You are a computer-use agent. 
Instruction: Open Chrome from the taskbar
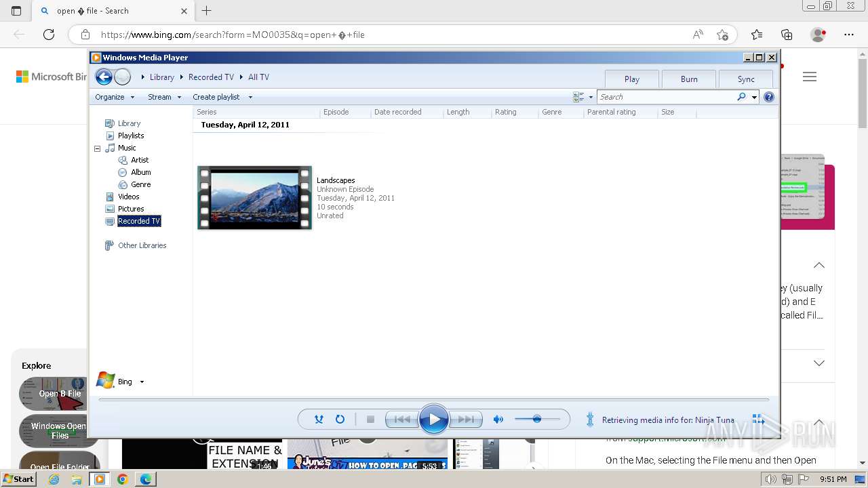point(122,479)
